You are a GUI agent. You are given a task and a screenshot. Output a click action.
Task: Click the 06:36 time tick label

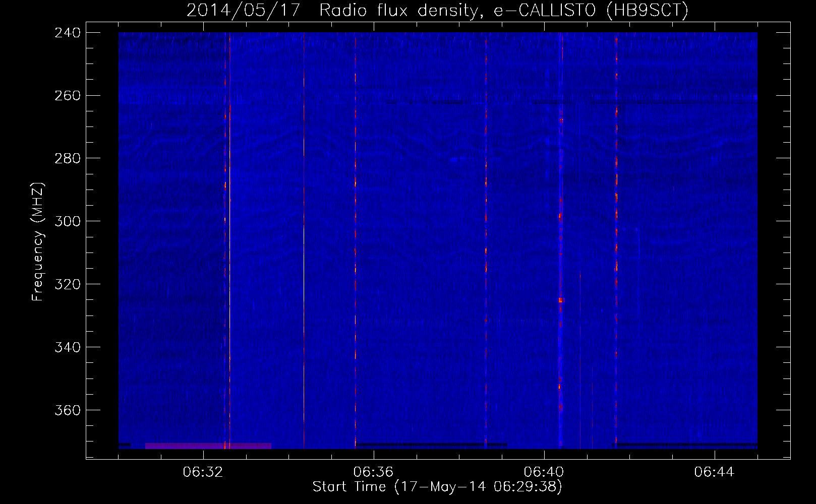click(x=373, y=472)
